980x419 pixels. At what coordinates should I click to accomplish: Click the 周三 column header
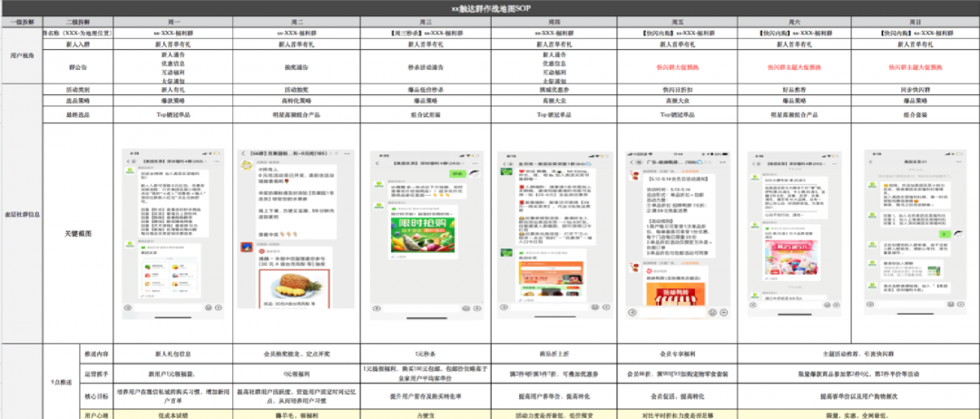click(426, 22)
